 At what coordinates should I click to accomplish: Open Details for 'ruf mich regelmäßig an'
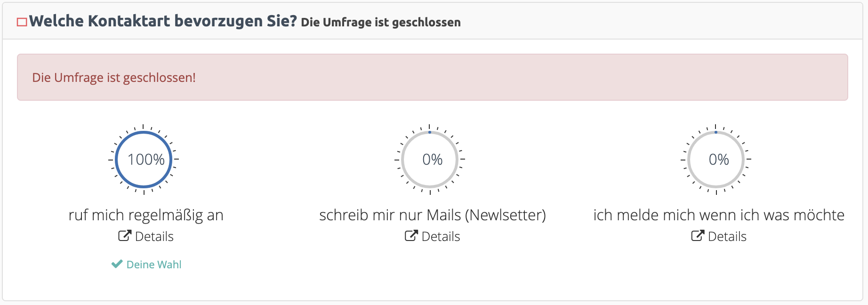click(146, 236)
